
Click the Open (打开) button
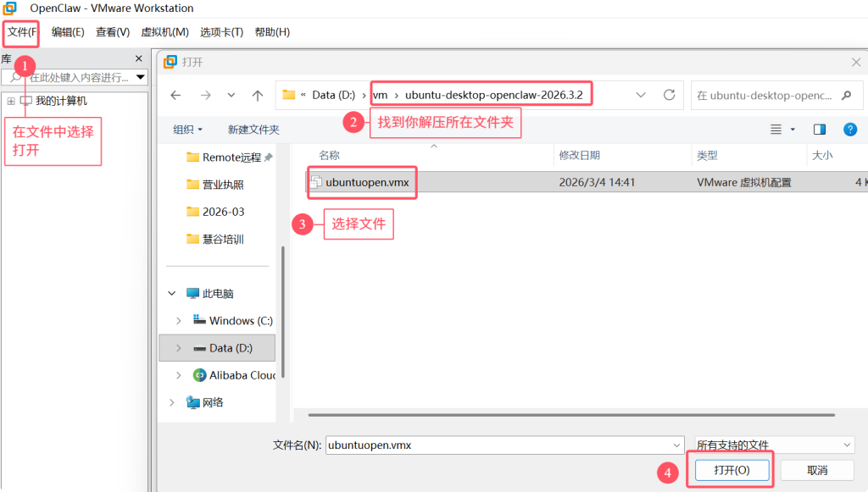[731, 470]
